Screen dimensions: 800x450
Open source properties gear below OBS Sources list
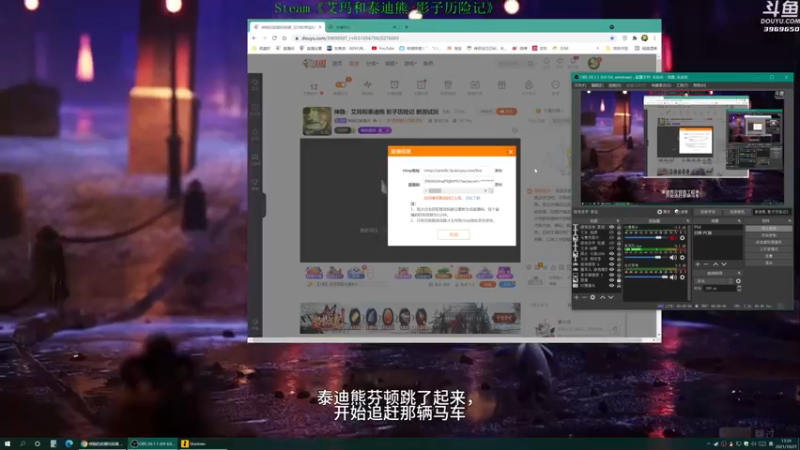592,297
